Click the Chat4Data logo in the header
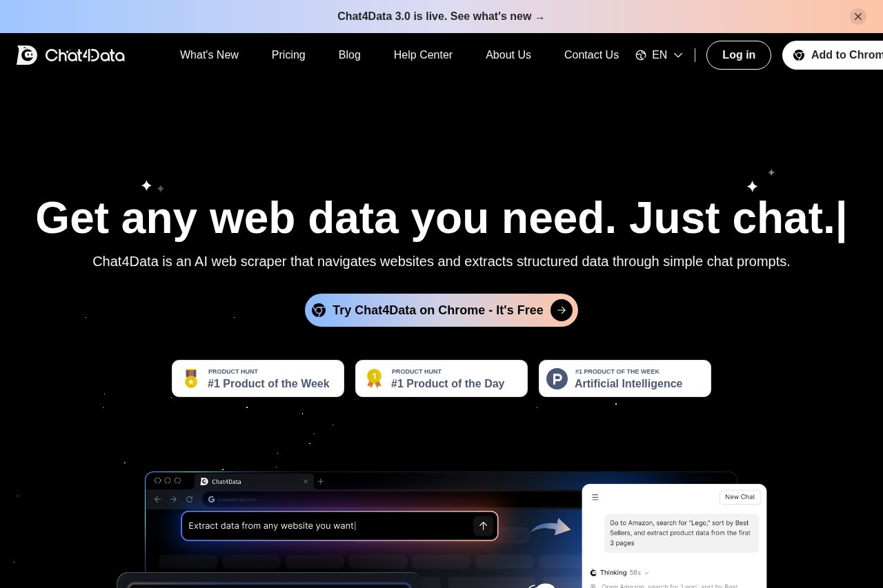 tap(70, 55)
